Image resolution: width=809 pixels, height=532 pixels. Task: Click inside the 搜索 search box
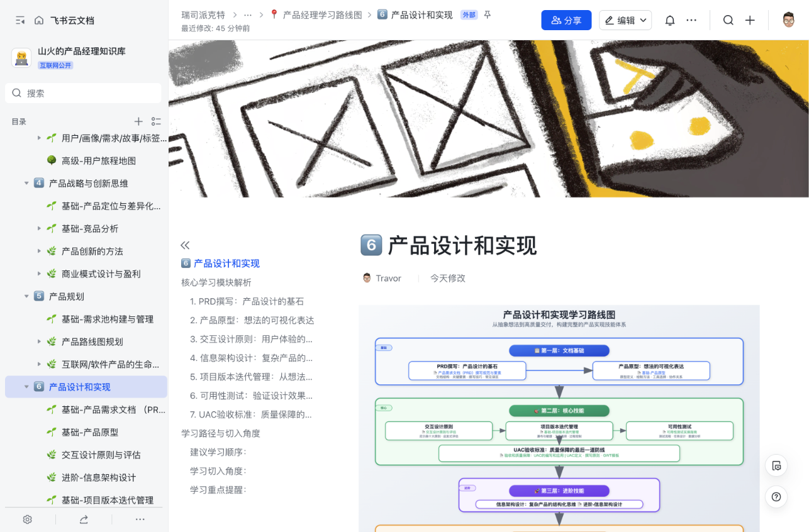click(82, 92)
